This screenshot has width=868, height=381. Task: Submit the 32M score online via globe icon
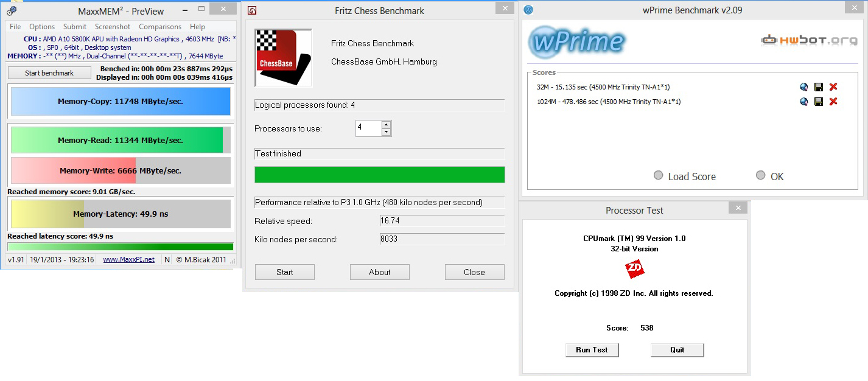(804, 87)
